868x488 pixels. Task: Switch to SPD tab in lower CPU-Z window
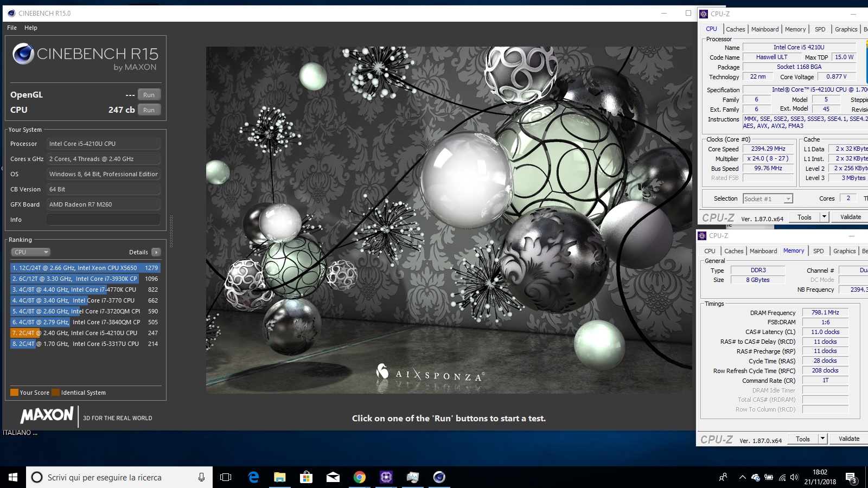[x=819, y=251]
